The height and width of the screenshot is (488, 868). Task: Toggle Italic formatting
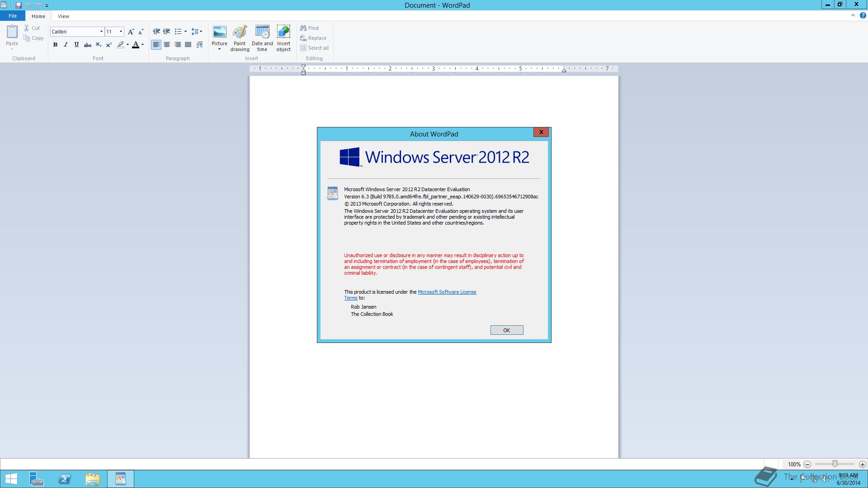point(66,45)
